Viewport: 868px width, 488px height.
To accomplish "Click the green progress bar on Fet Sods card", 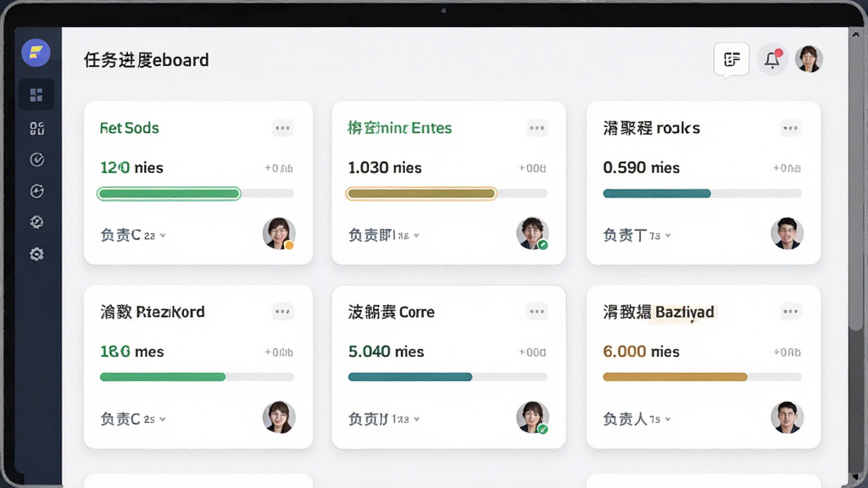I will [x=169, y=194].
